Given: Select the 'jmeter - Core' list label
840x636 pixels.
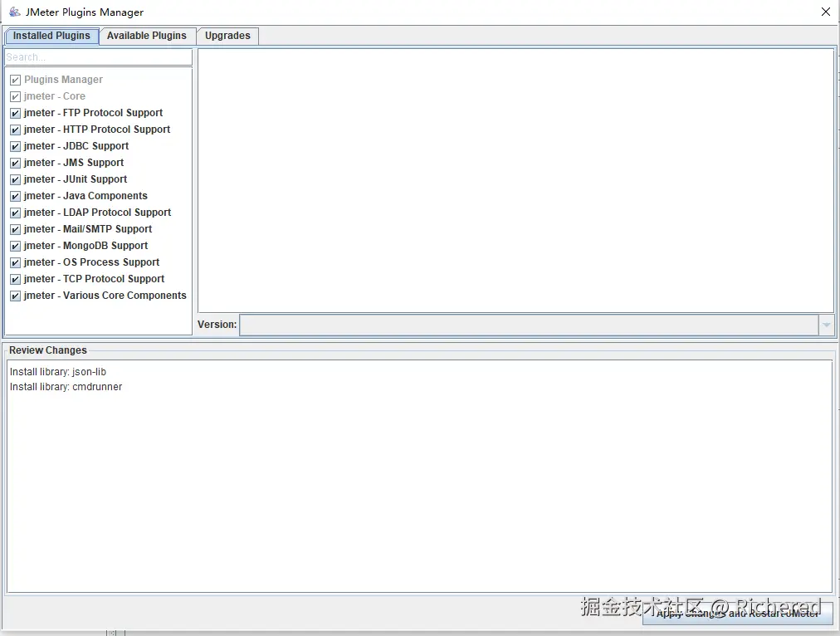Looking at the screenshot, I should pos(55,96).
